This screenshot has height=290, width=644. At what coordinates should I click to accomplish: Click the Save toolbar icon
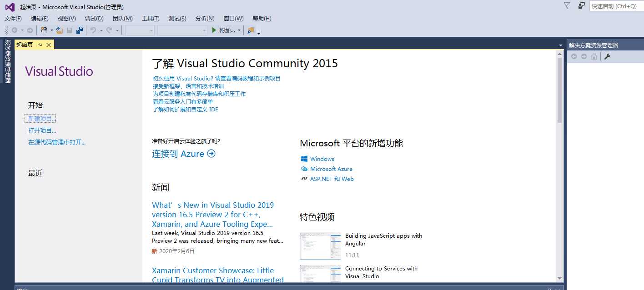(70, 30)
